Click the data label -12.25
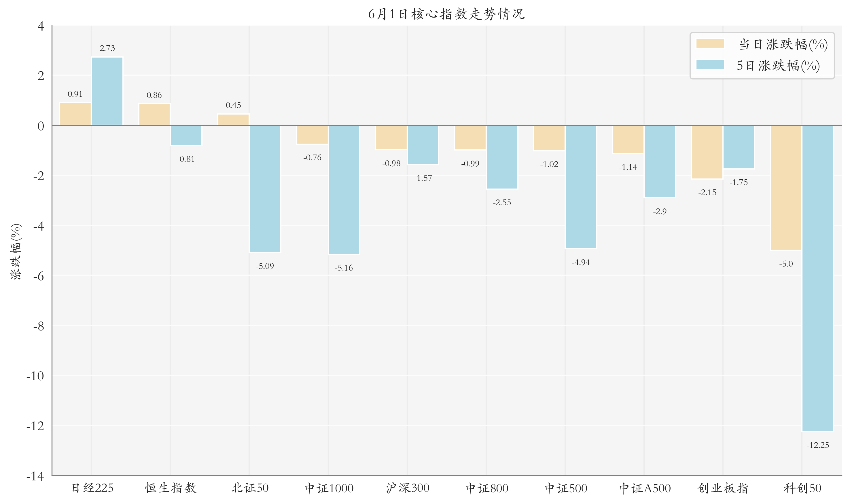The height and width of the screenshot is (504, 850). [x=818, y=445]
